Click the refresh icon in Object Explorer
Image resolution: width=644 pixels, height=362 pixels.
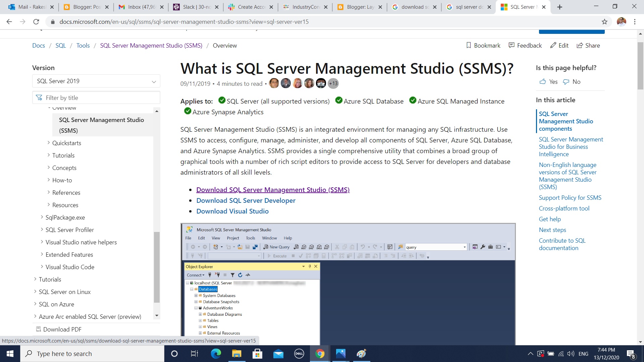[x=240, y=275]
